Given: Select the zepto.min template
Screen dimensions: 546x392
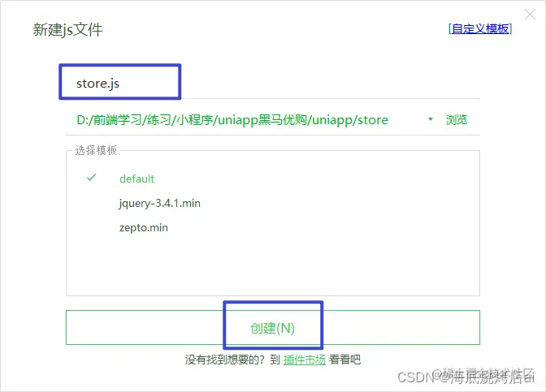Looking at the screenshot, I should (144, 228).
